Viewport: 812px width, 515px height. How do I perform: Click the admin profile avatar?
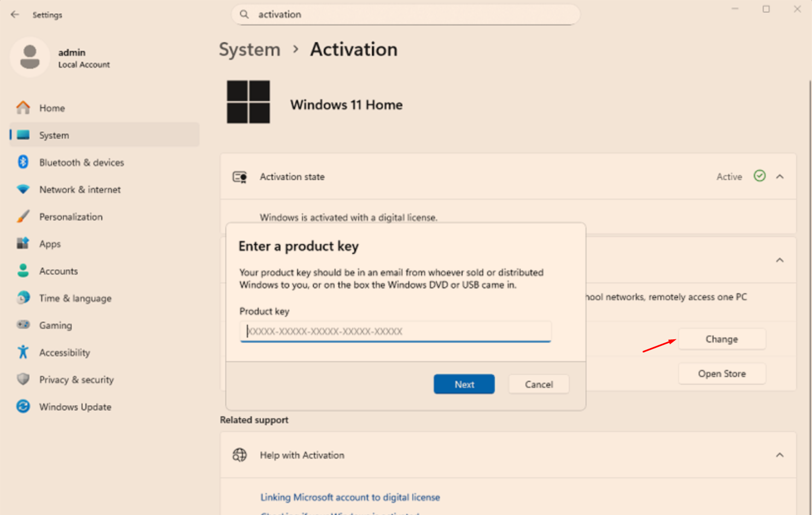click(x=30, y=57)
